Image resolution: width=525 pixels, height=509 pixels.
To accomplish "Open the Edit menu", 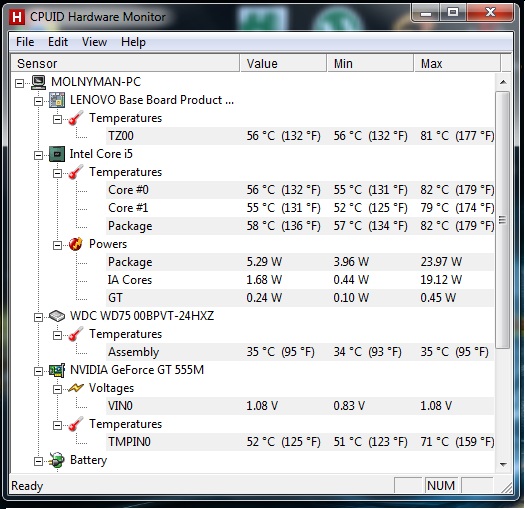I will coord(58,42).
